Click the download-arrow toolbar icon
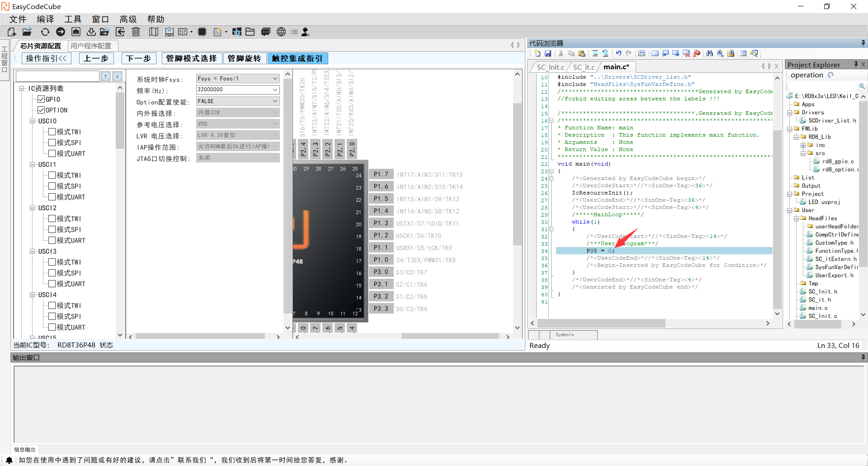Image resolution: width=868 pixels, height=466 pixels. point(91,32)
